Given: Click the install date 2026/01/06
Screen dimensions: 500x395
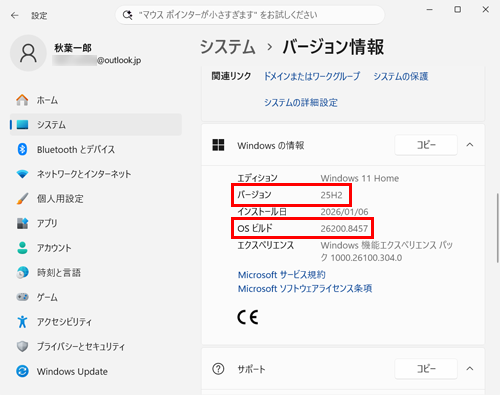Looking at the screenshot, I should pyautogui.click(x=344, y=212).
